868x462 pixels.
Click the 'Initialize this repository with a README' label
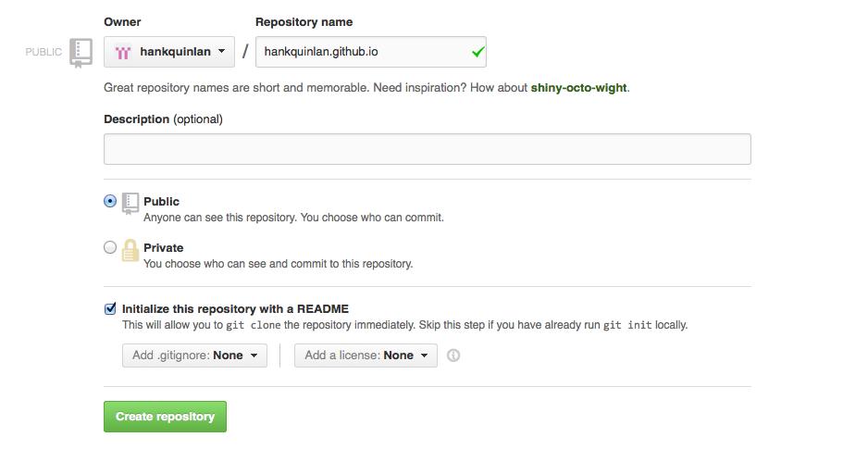click(235, 309)
